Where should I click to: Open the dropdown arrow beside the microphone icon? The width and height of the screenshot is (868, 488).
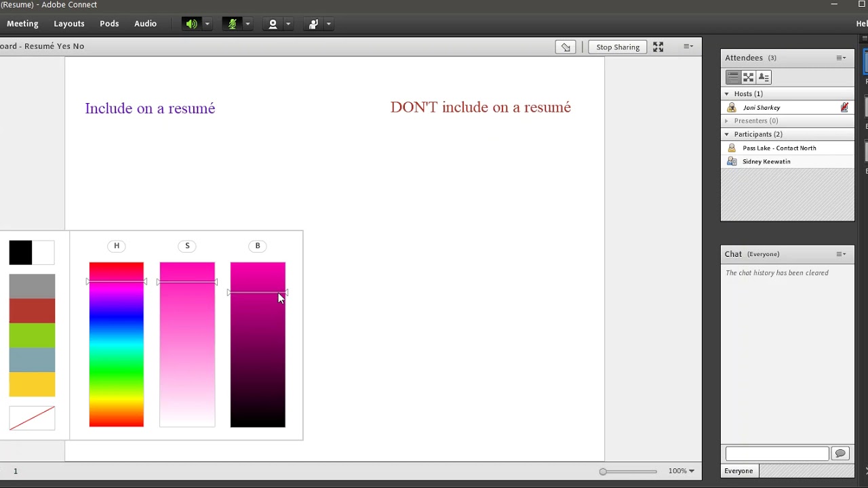point(248,24)
